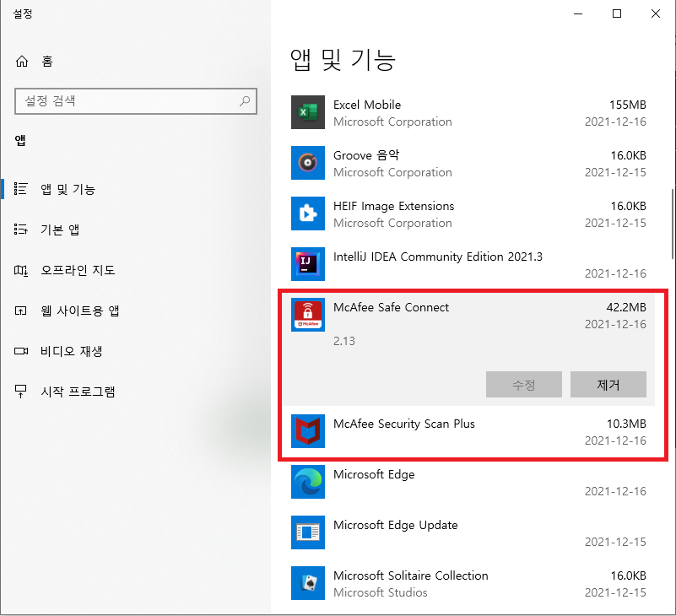676x616 pixels.
Task: Select HEIF Image Extensions entry text
Action: 393,206
